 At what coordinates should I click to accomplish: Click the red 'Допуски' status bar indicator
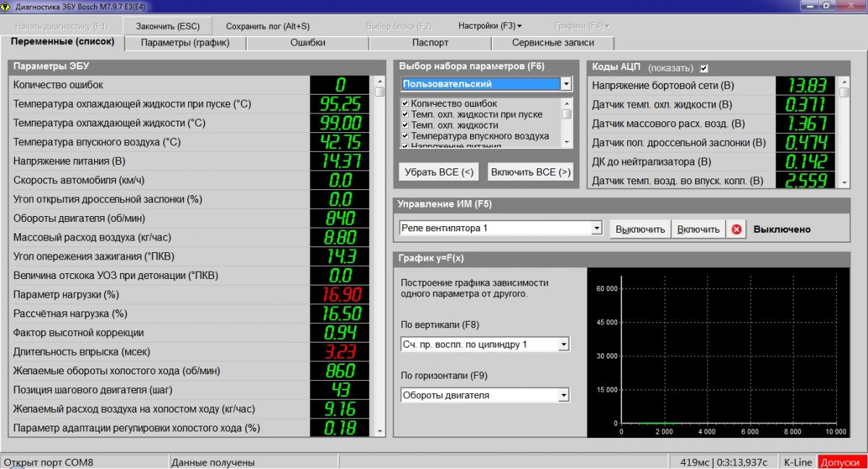click(x=841, y=462)
